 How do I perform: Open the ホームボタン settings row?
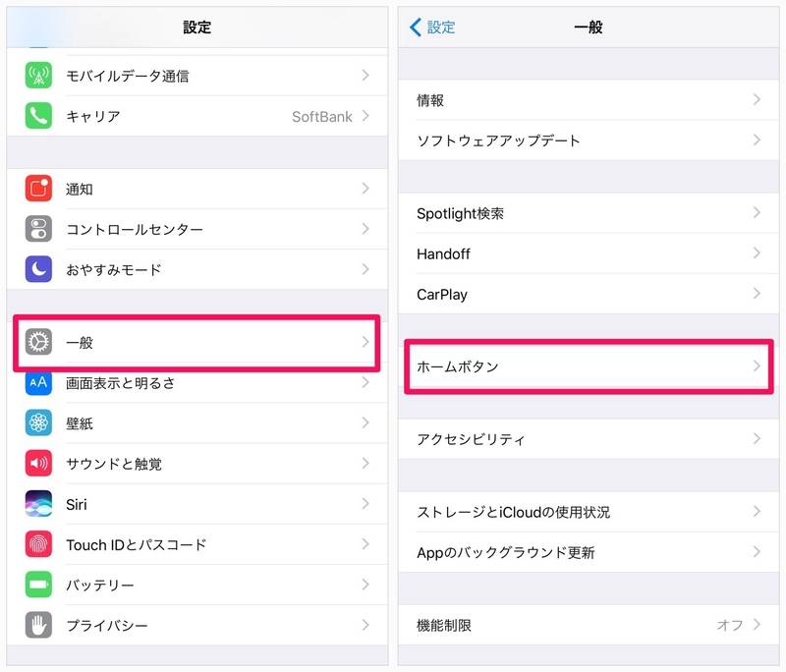pyautogui.click(x=589, y=366)
